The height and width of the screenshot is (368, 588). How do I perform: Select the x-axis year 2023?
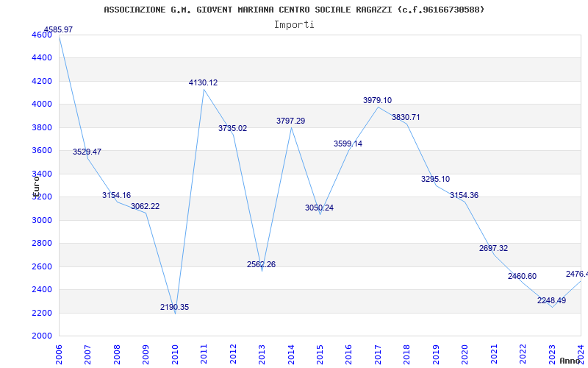click(x=552, y=354)
